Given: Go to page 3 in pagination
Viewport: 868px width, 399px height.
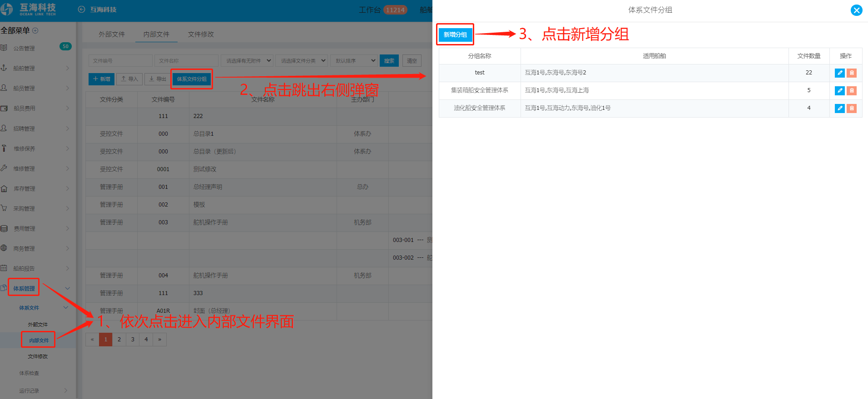Looking at the screenshot, I should (x=133, y=340).
